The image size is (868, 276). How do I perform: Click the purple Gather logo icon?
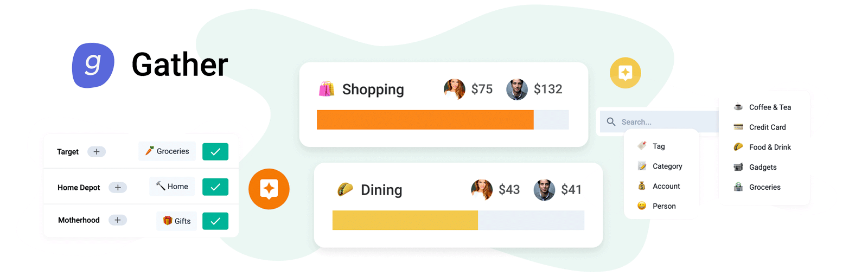(93, 66)
